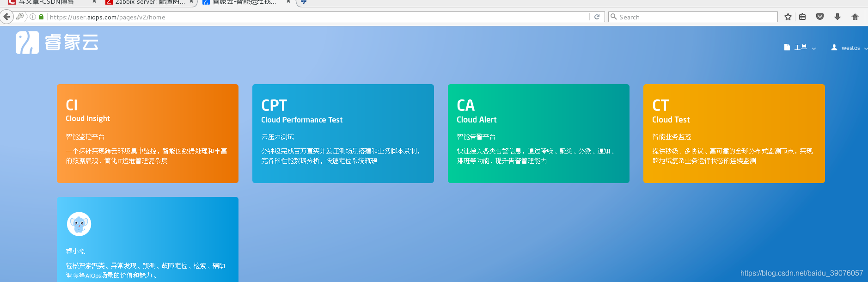The width and height of the screenshot is (868, 282).
Task: Click the Cloud Performance Test heading
Action: tap(302, 120)
